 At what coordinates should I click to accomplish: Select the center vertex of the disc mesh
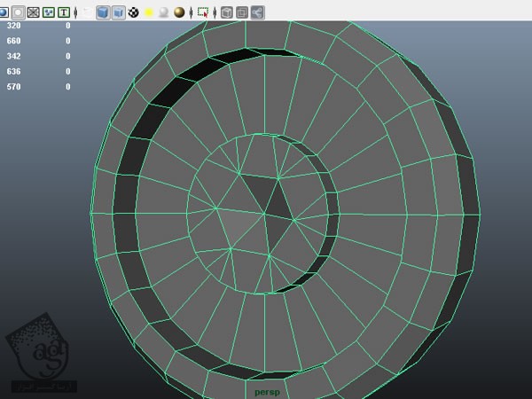(x=265, y=215)
